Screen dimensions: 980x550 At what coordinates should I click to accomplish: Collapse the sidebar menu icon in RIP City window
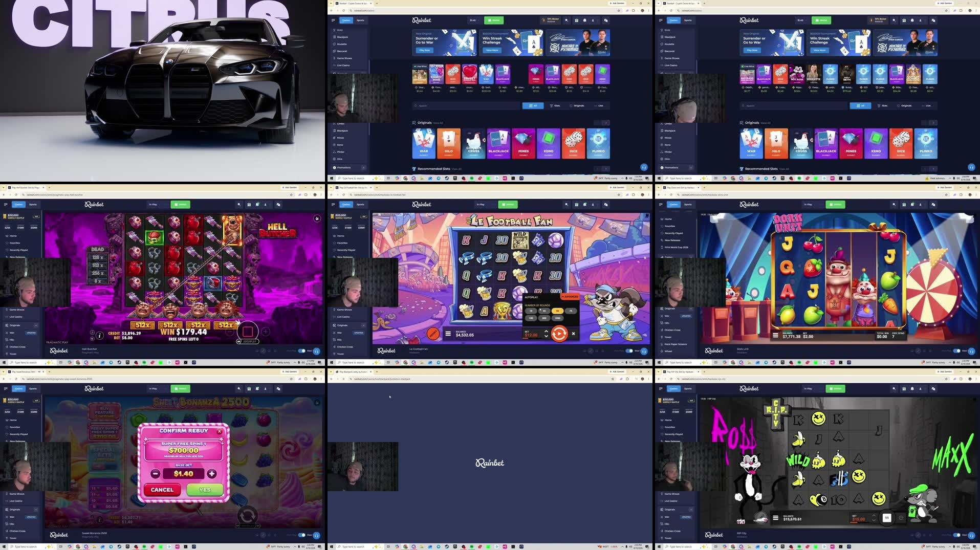point(661,388)
